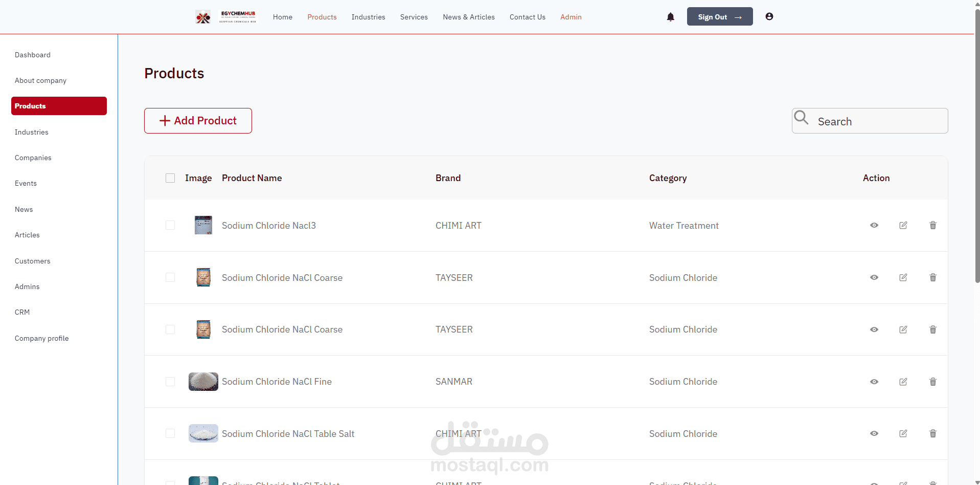Check the box for Sodium Chloride Nacl3
This screenshot has height=485, width=980.
170,225
